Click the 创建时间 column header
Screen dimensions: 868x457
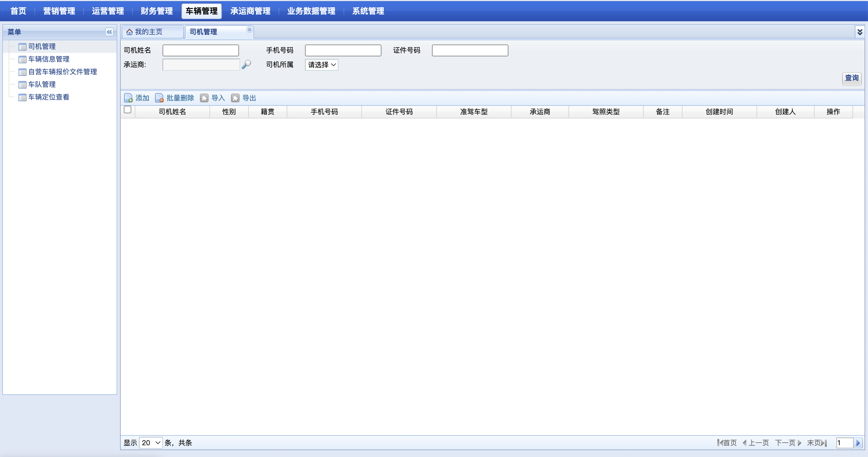pos(720,112)
